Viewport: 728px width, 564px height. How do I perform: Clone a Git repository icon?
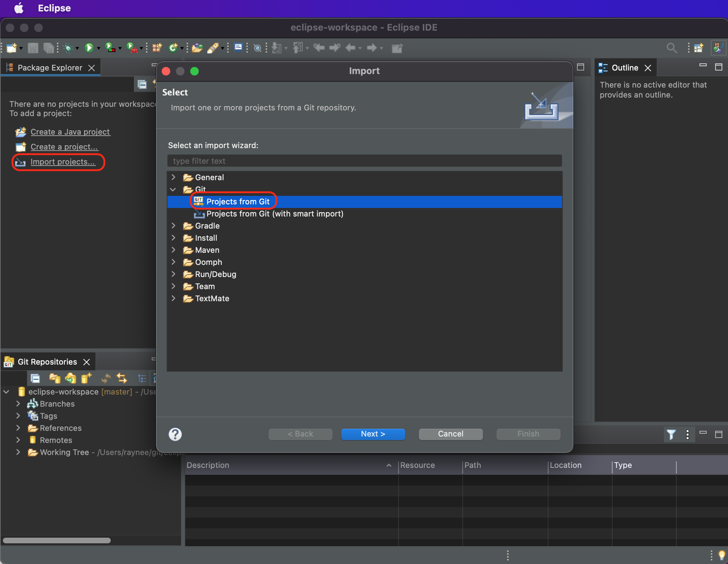click(x=71, y=378)
